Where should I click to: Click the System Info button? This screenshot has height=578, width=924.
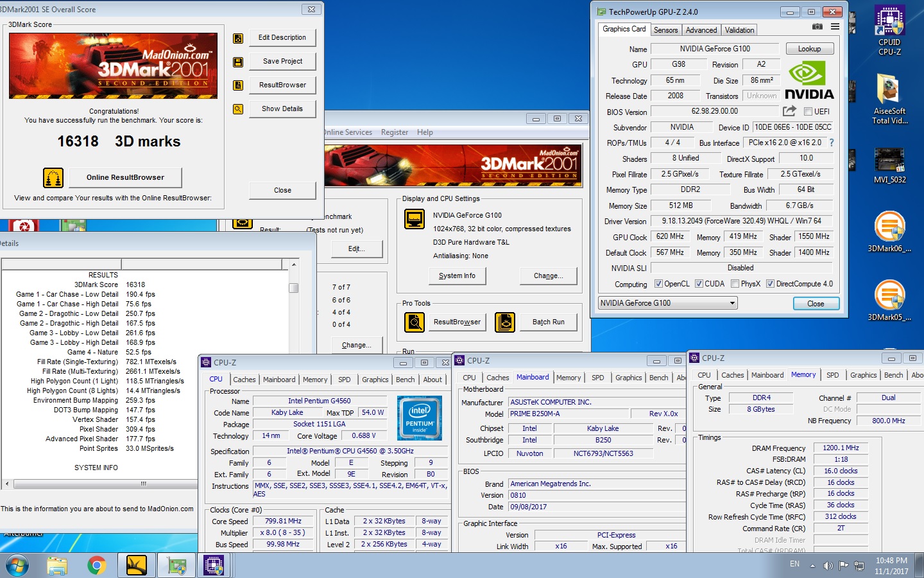[x=457, y=276]
